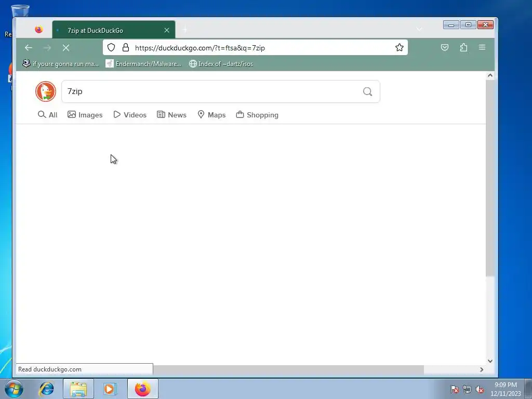Open the Index of ~dartz/isos bookmark
Screen dimensions: 532x399
221,64
